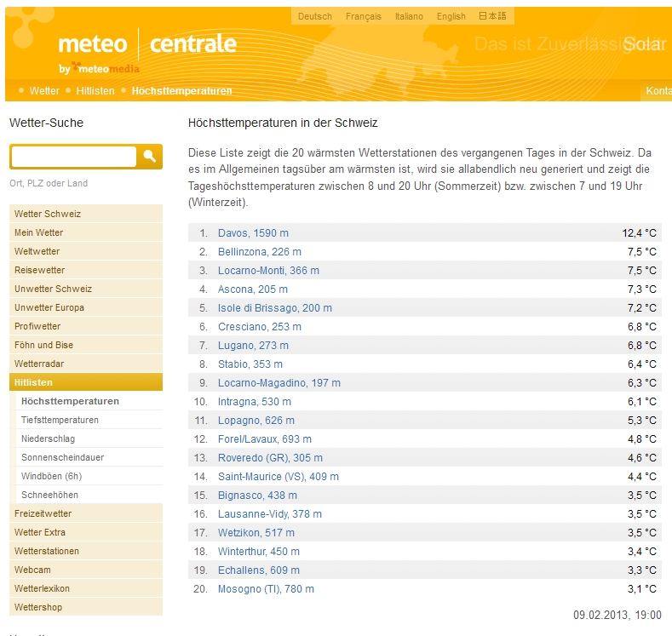Image resolution: width=672 pixels, height=636 pixels.
Task: Open the Davos, 1590 m station
Action: [253, 233]
